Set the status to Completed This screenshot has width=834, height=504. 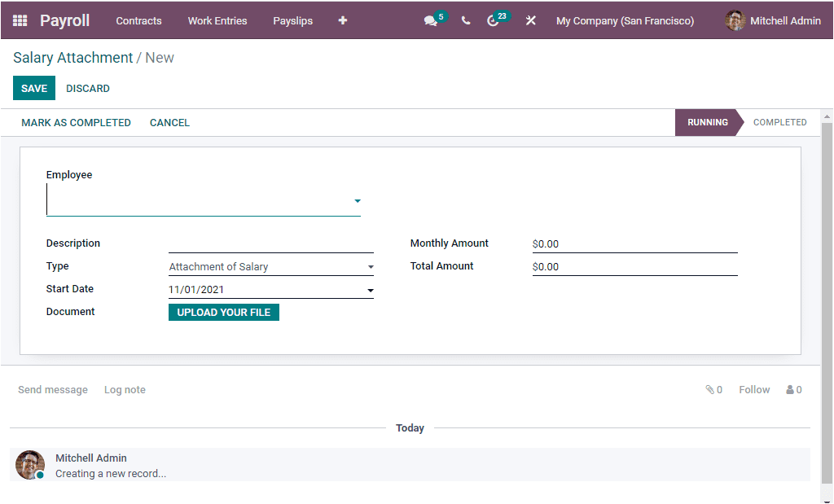779,122
